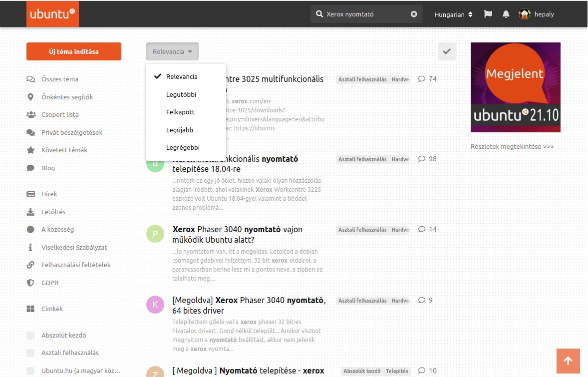Open Címkék tags grid icon
The image size is (588, 377).
[30, 309]
